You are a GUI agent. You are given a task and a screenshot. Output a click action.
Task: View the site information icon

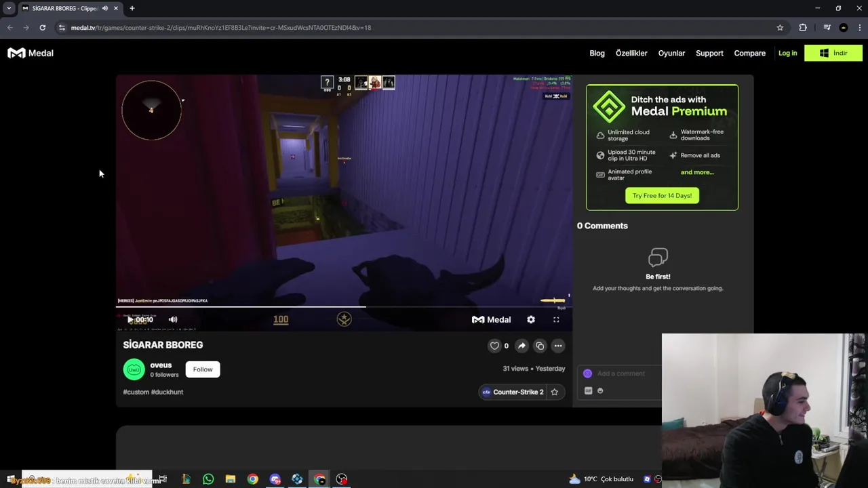62,28
